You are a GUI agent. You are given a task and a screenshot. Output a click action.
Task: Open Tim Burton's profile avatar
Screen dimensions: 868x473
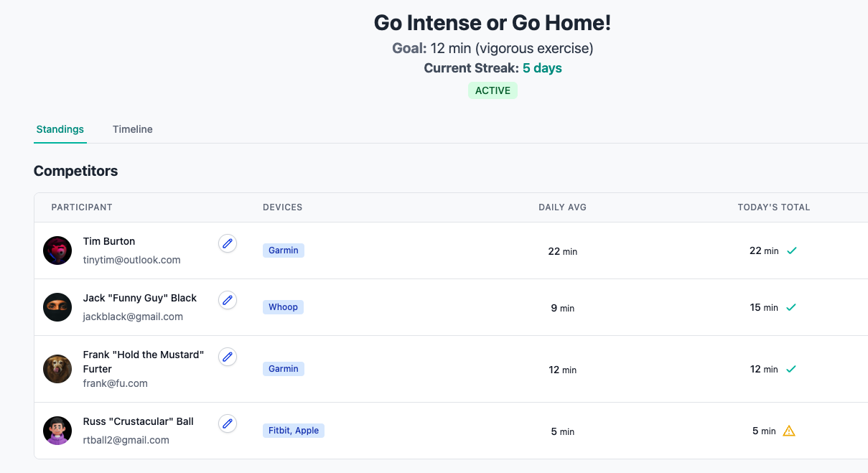point(57,250)
